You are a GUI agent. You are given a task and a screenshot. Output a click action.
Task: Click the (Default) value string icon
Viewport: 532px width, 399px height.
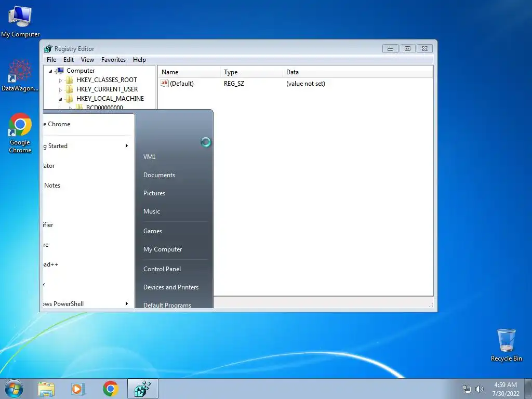tap(165, 83)
